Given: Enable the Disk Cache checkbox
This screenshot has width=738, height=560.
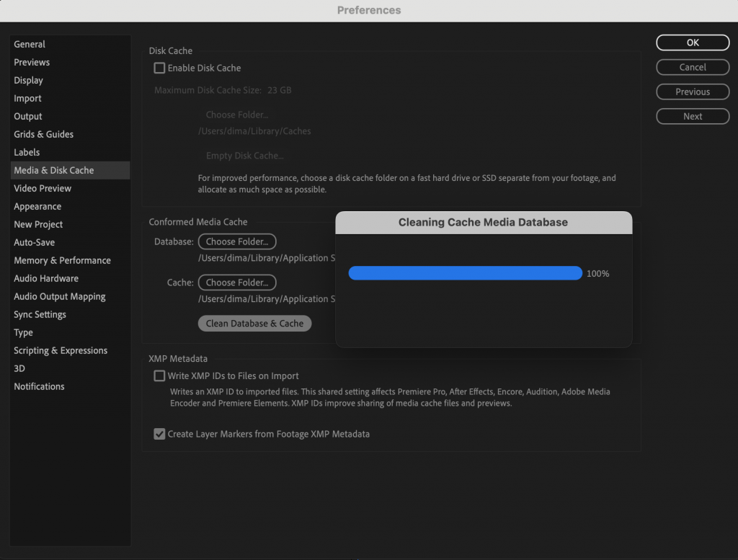Looking at the screenshot, I should point(159,68).
